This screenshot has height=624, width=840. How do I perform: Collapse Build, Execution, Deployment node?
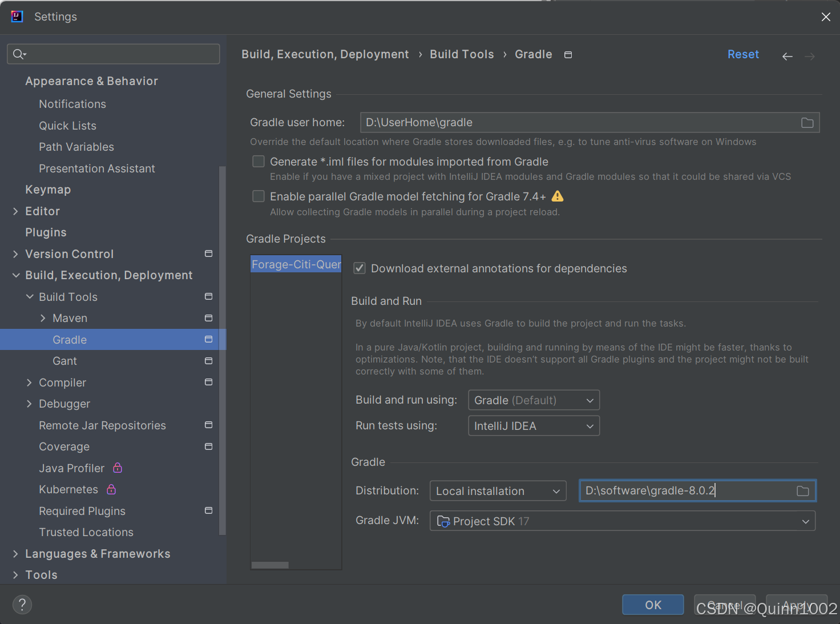[x=16, y=275]
